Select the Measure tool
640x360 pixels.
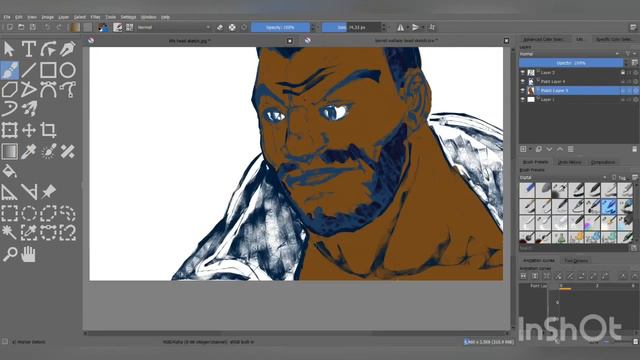coord(29,192)
